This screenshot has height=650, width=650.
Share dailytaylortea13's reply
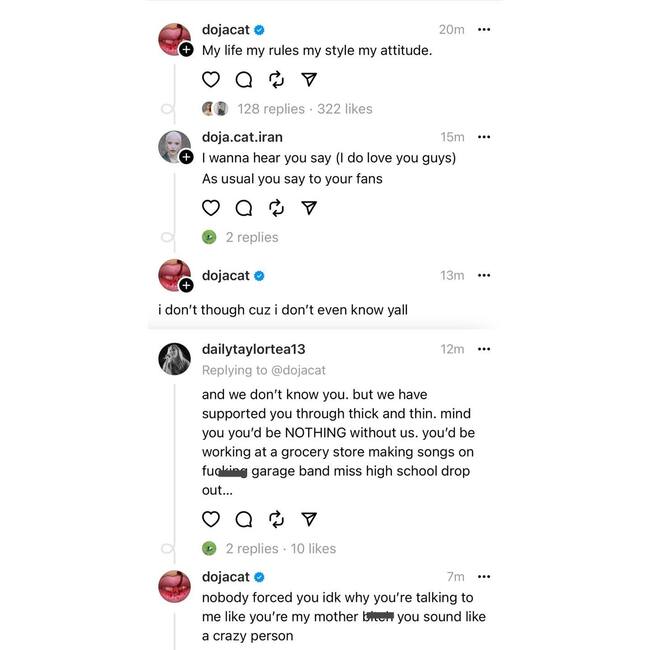(x=310, y=519)
